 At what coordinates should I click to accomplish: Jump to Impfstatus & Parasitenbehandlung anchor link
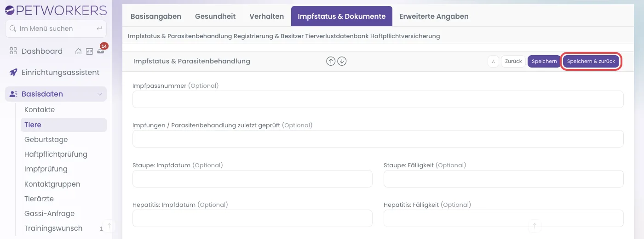(x=179, y=36)
